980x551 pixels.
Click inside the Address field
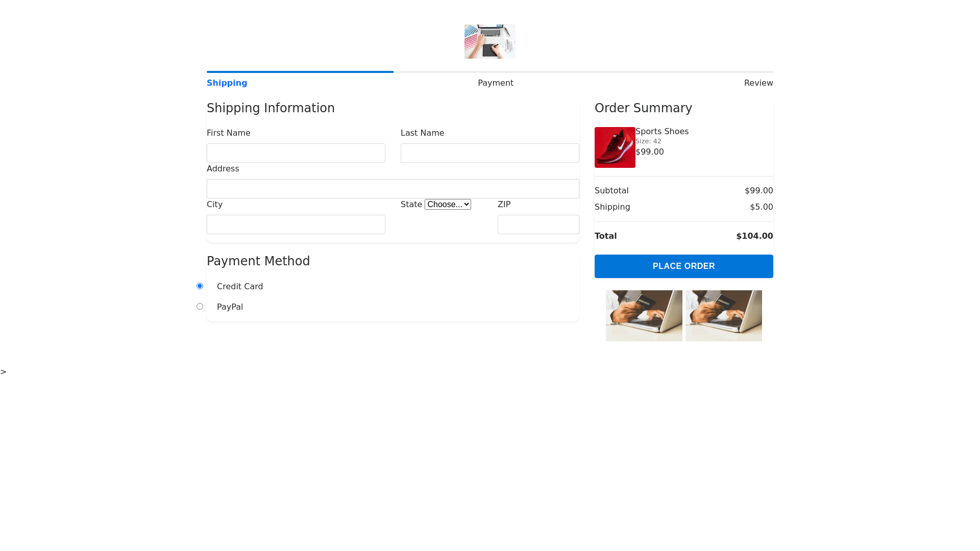pyautogui.click(x=393, y=189)
